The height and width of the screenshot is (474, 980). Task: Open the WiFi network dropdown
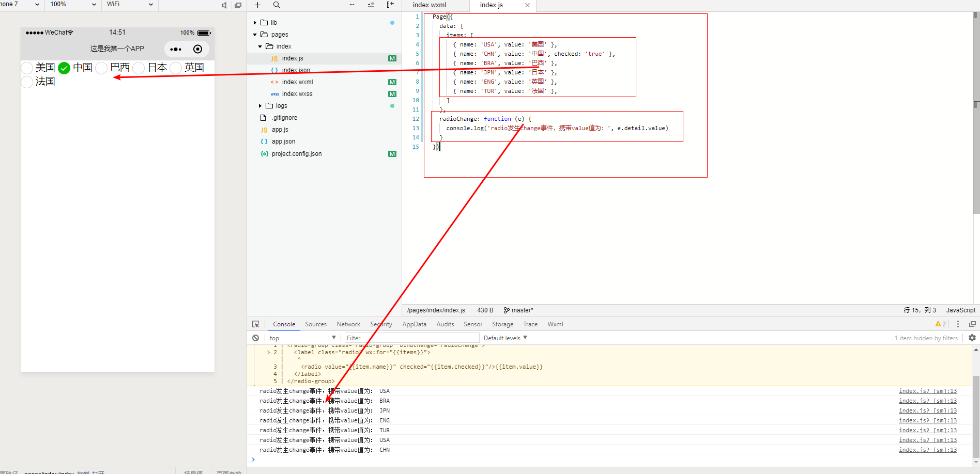pos(129,5)
